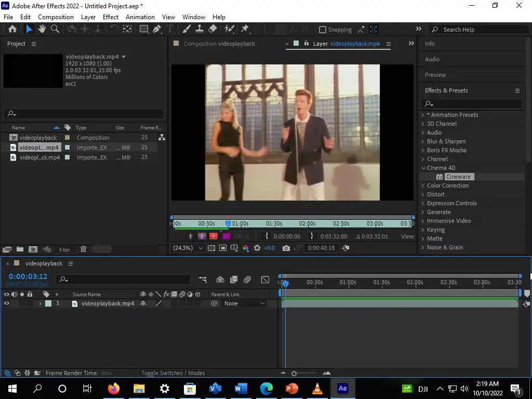Click the Composition Mini-Flowchart icon in timeline
Viewport: 532px width, 399px height.
click(x=203, y=280)
